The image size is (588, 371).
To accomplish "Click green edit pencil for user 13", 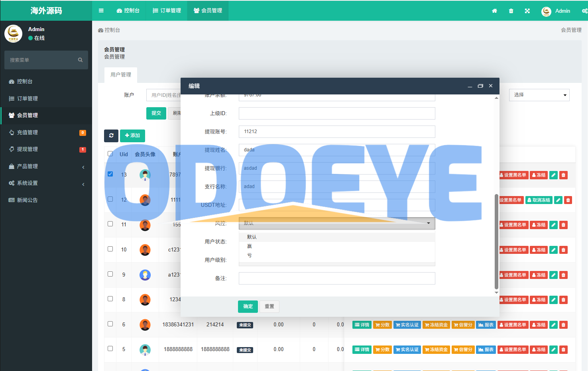I will coord(553,175).
